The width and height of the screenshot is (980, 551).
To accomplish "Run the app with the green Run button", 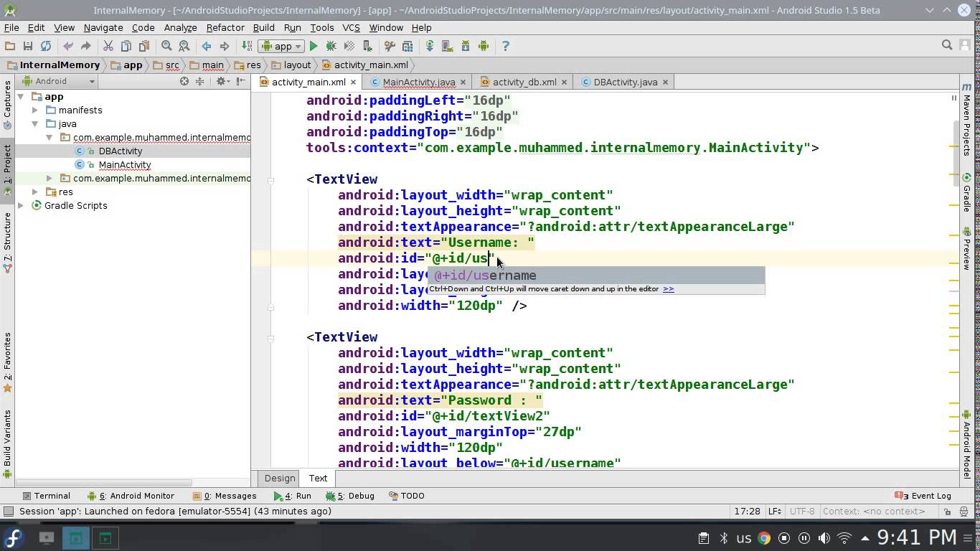I will click(314, 46).
